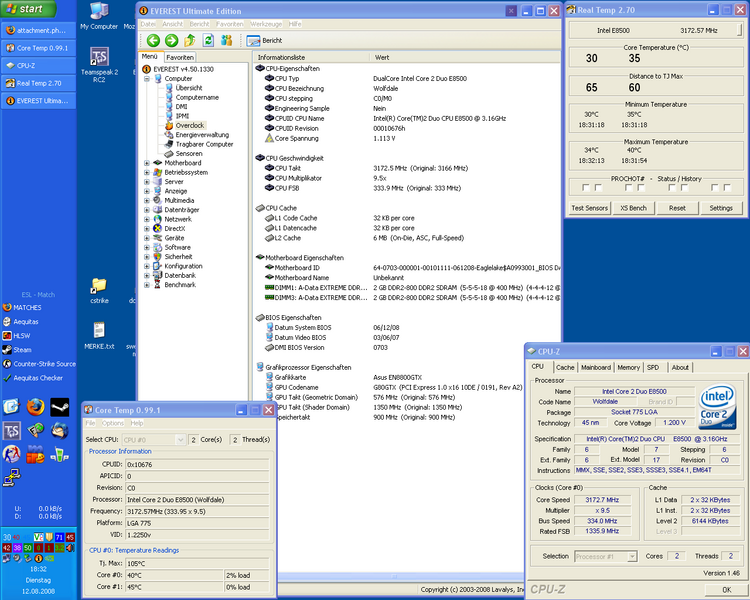
Task: Collapse the Computer node in EVEREST tree
Action: [147, 78]
